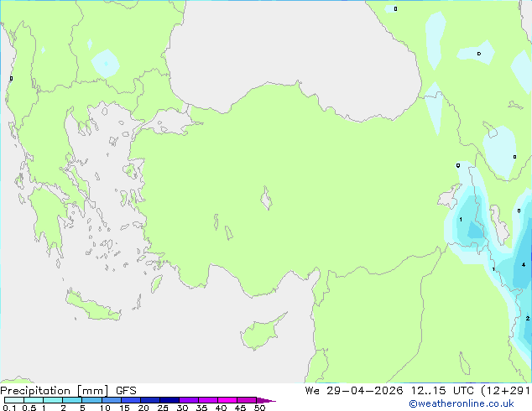Click the 'Precipitation [mm]' title text

55,391
